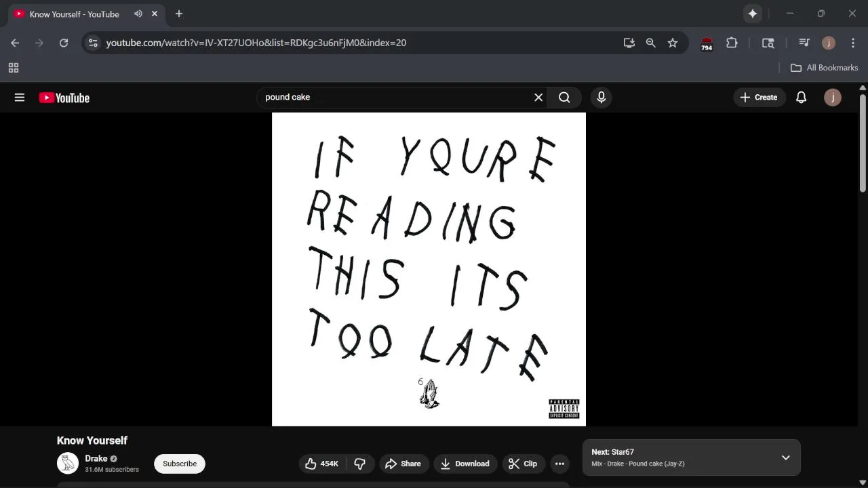
Task: Subscribe to Drake channel
Action: [180, 464]
